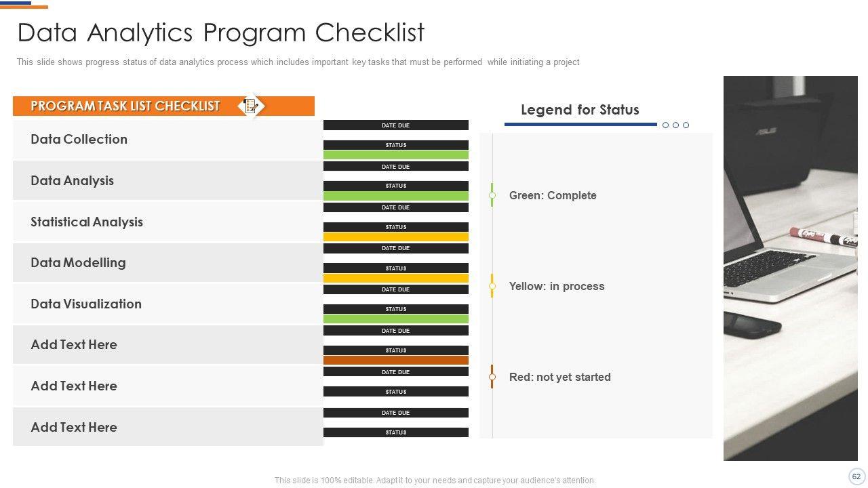Click the checklist icon in the orange header

251,106
